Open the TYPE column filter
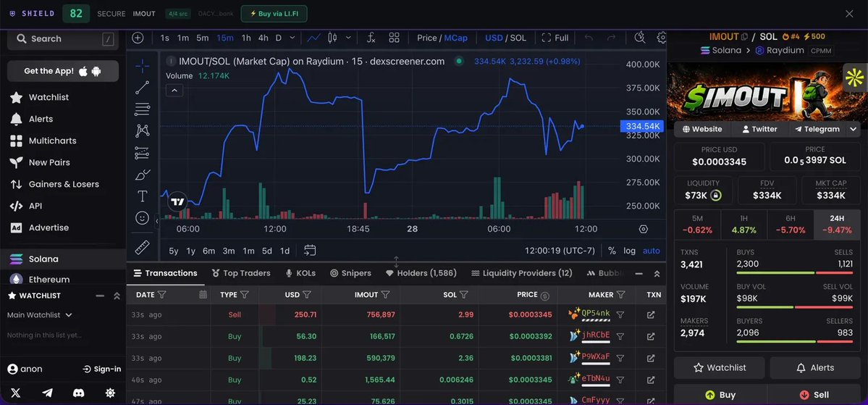This screenshot has height=405, width=868. tap(244, 295)
